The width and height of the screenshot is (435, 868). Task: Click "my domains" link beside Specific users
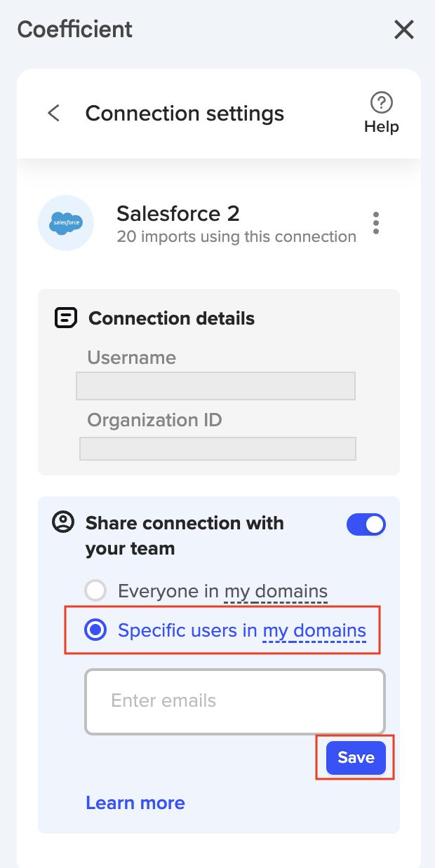tap(314, 630)
